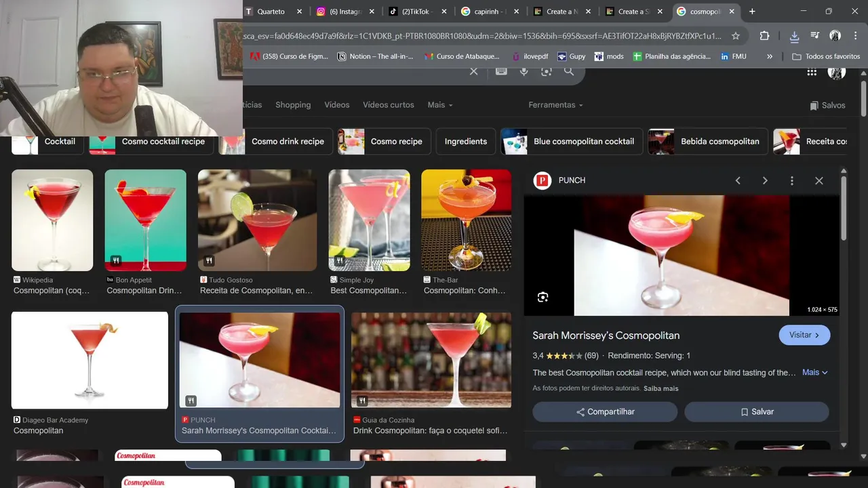
Task: Open Todos os favoritos bookmarks folder
Action: click(x=826, y=56)
